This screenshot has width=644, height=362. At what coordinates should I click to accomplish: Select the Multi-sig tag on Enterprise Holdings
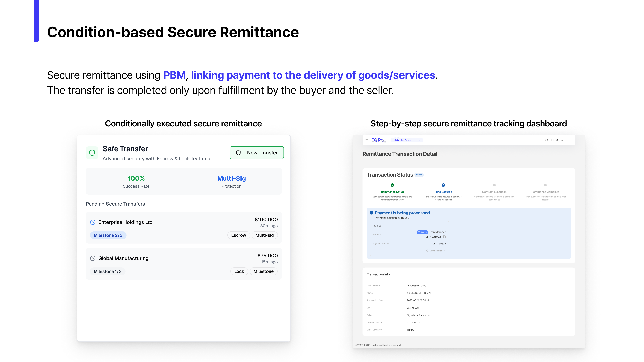coord(264,235)
